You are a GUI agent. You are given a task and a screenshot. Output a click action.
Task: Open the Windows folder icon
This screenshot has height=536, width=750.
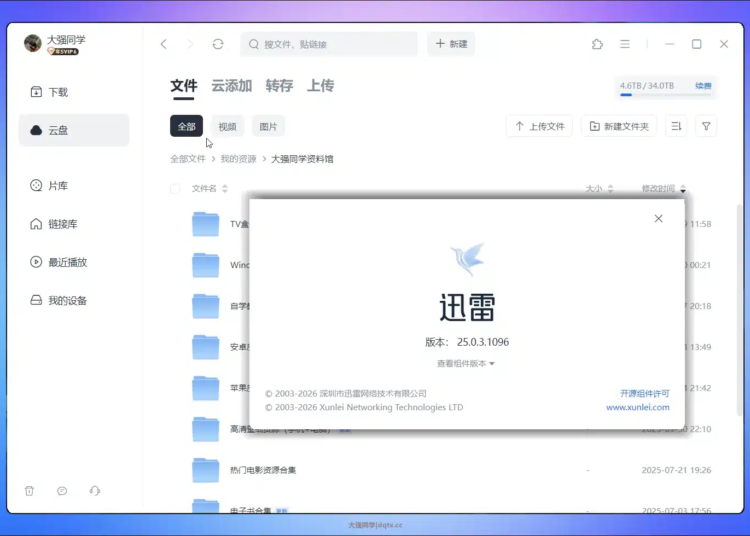coord(206,265)
